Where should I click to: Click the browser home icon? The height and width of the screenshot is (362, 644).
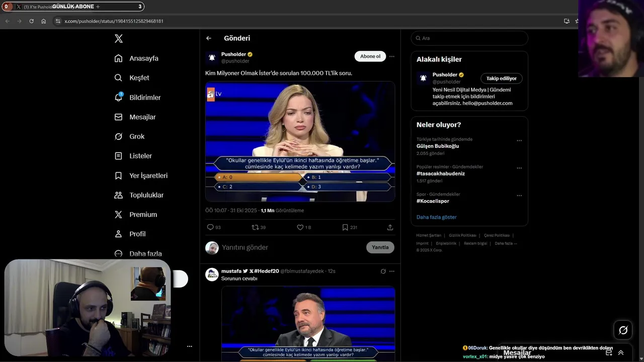pyautogui.click(x=44, y=21)
